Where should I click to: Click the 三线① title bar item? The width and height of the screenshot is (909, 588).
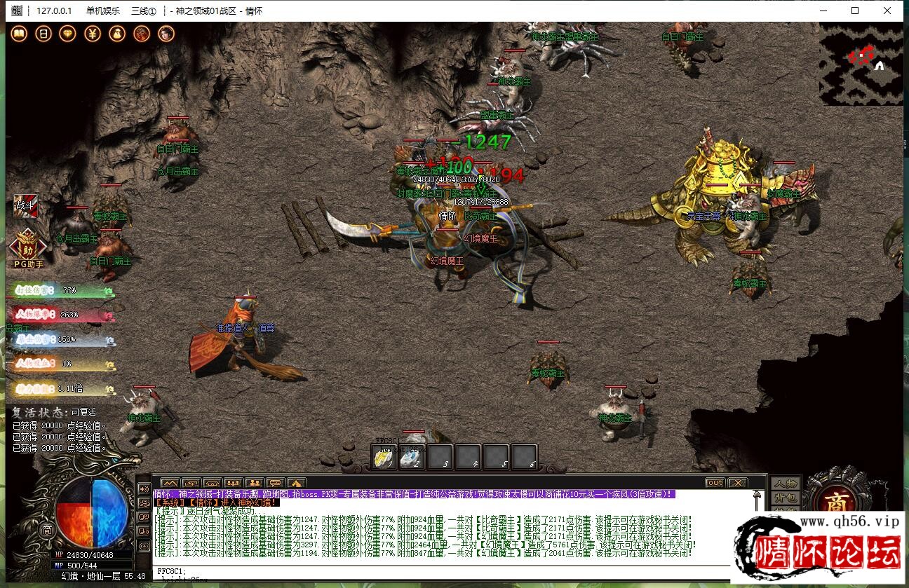tap(144, 11)
